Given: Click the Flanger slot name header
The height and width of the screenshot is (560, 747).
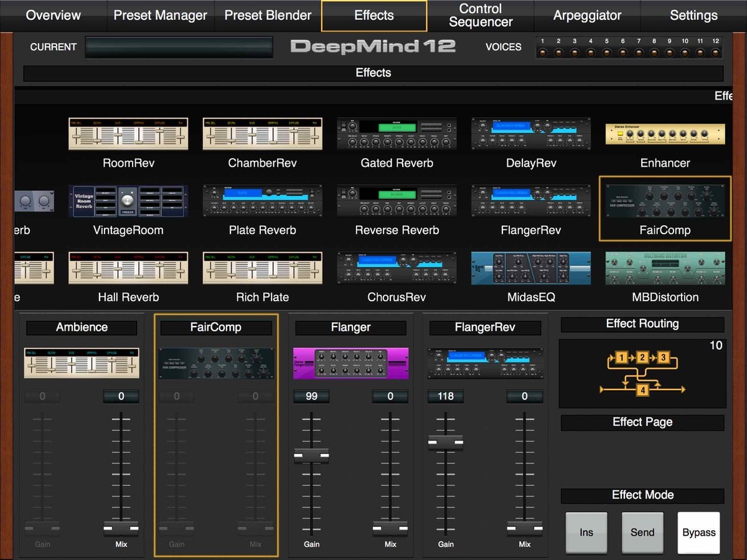Looking at the screenshot, I should [x=351, y=327].
